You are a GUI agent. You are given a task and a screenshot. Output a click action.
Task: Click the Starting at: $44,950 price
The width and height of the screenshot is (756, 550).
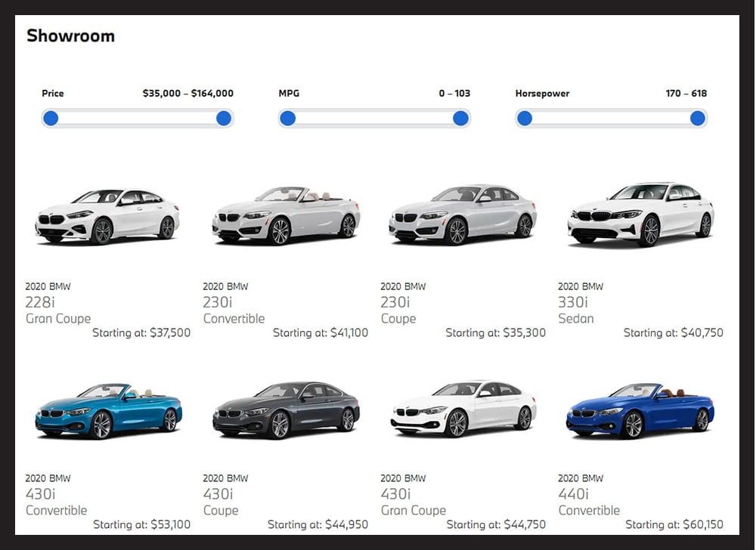(318, 524)
